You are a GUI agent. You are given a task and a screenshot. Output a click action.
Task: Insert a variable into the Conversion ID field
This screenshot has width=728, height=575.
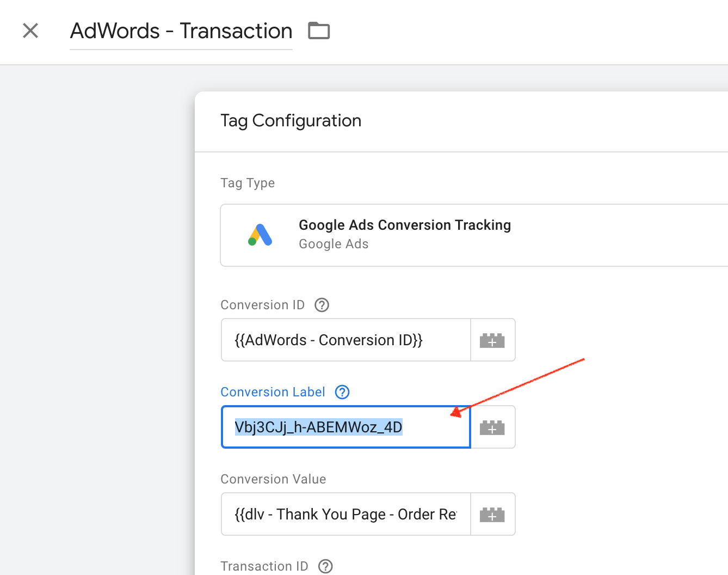click(x=492, y=340)
